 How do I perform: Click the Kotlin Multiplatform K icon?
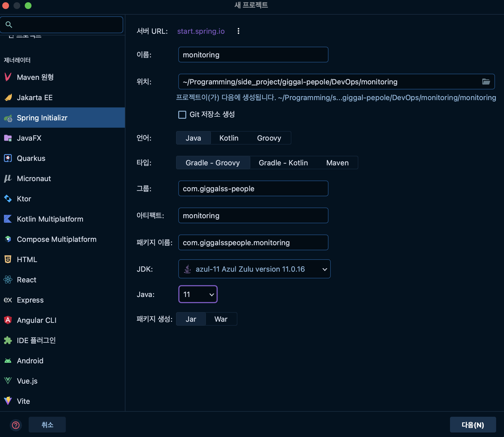coord(8,219)
